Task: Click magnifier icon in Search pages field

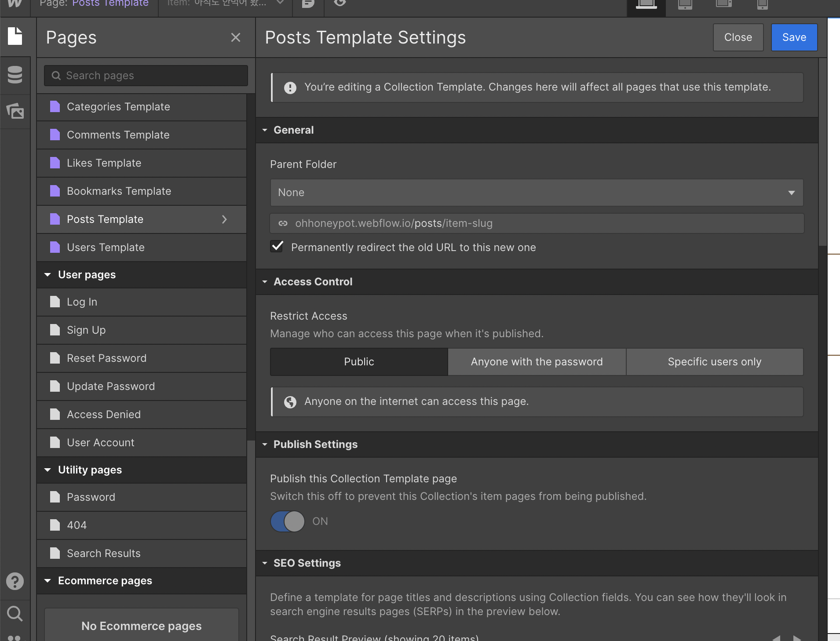Action: (56, 76)
